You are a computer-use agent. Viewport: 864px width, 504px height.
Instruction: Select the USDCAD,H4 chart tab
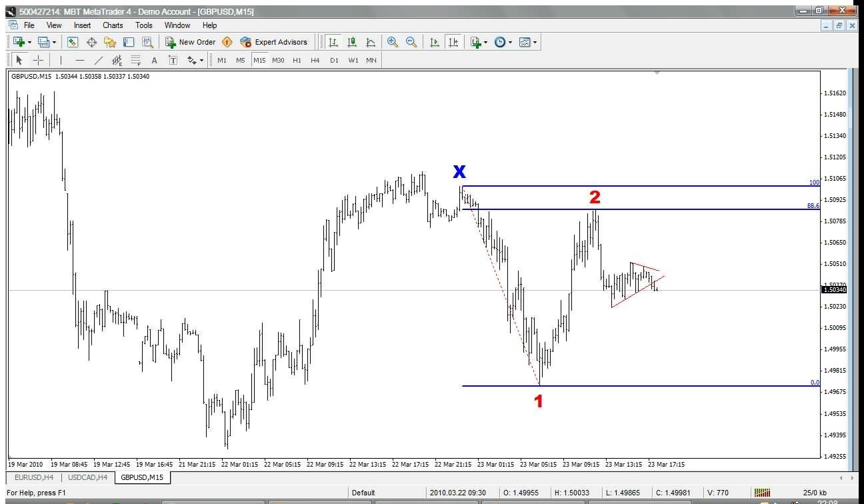pos(87,477)
